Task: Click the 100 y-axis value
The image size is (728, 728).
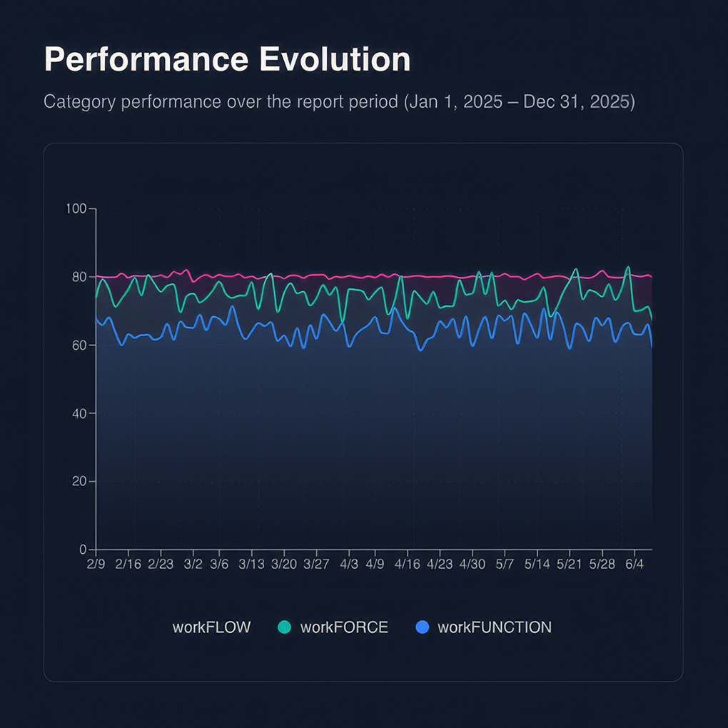Action: click(76, 209)
